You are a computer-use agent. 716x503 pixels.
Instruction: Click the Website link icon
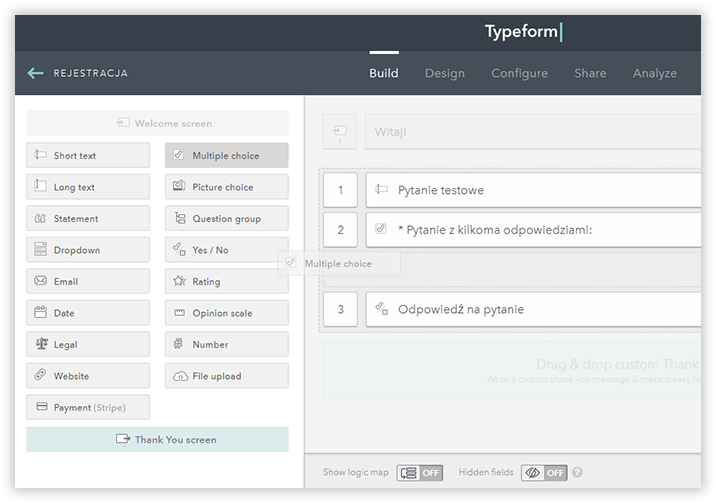pyautogui.click(x=40, y=375)
